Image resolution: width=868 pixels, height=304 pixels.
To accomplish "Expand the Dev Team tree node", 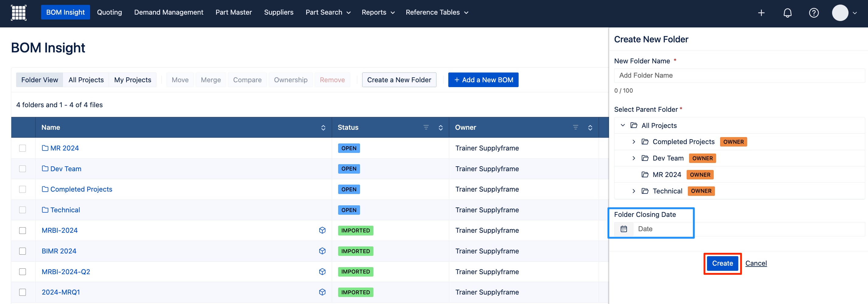I will pyautogui.click(x=634, y=158).
